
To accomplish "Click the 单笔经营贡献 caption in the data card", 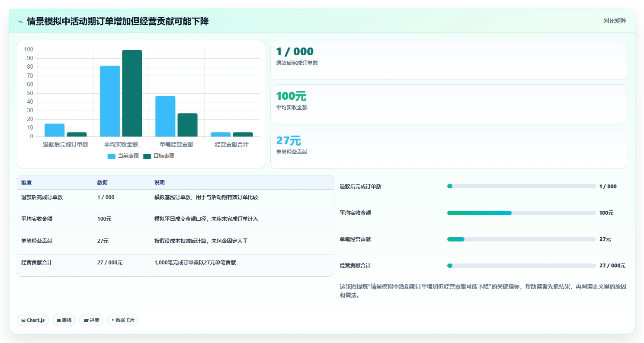I will (x=292, y=152).
